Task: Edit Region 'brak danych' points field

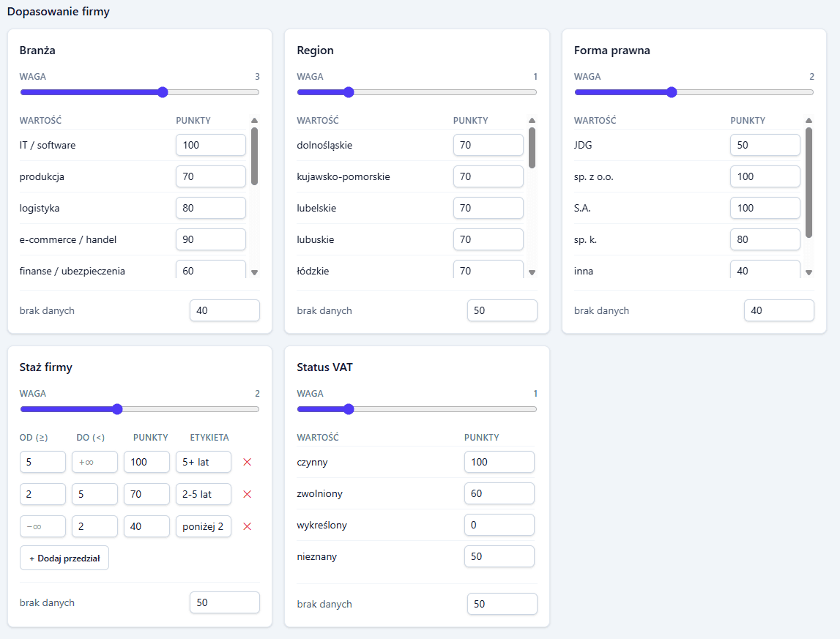Action: point(502,310)
